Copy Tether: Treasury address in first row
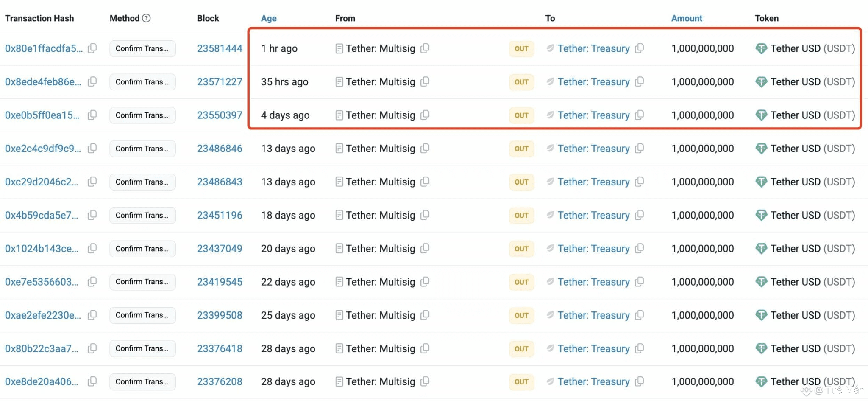Image resolution: width=868 pixels, height=401 pixels. (x=639, y=48)
